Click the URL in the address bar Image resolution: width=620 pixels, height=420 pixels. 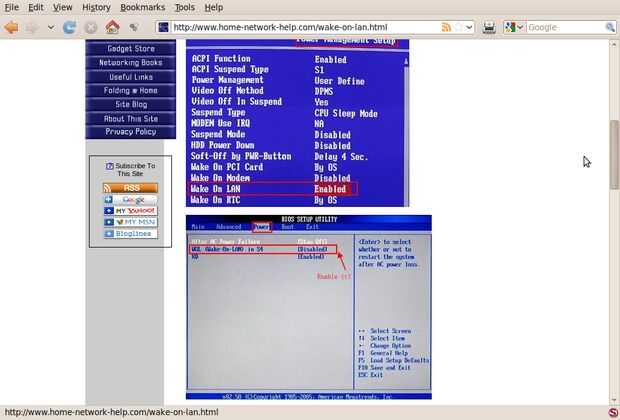click(x=280, y=27)
